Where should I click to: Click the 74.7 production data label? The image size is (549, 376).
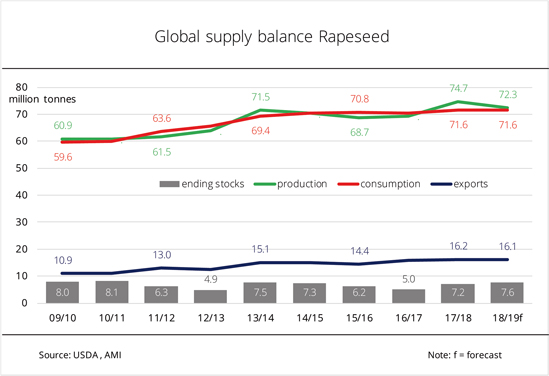pos(458,88)
